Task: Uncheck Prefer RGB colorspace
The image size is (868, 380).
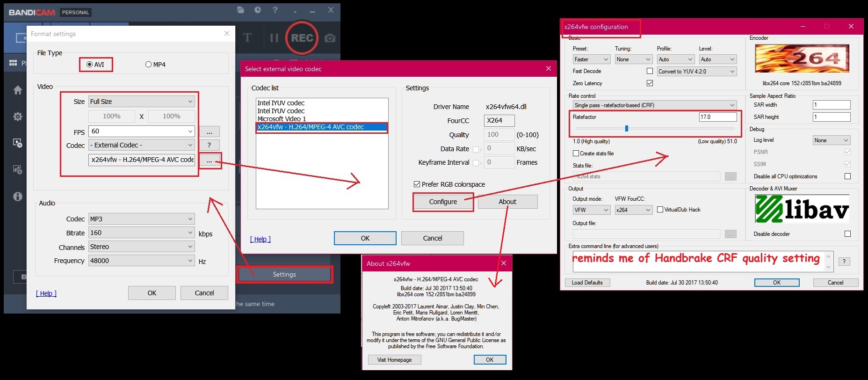Action: pos(417,184)
